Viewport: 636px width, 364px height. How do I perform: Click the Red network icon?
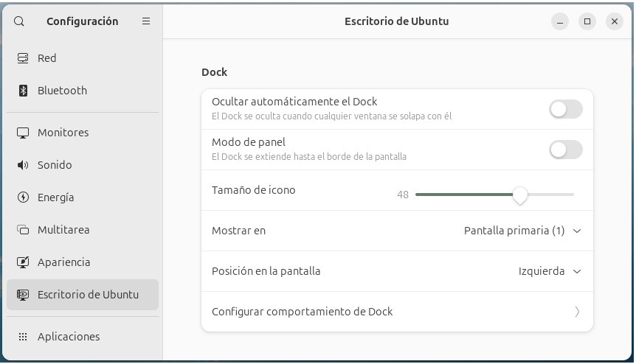[23, 58]
